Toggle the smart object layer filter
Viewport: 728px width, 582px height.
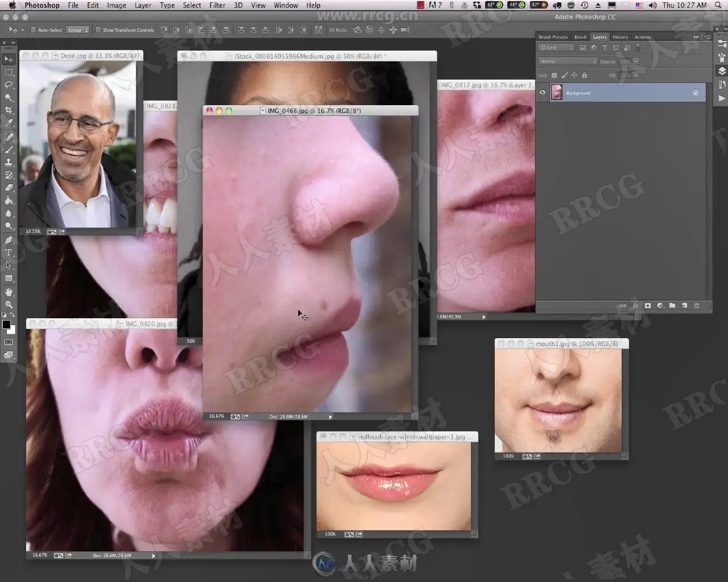click(x=626, y=48)
